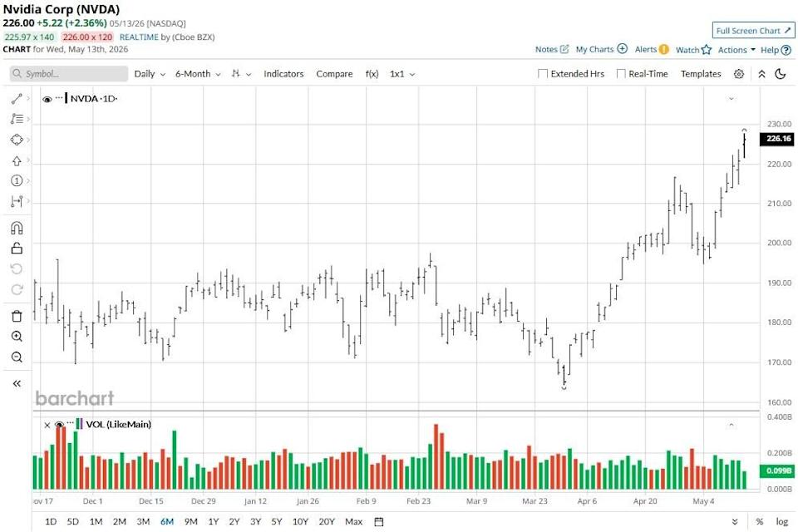Select the 20Y range
This screenshot has width=798, height=532.
click(327, 522)
